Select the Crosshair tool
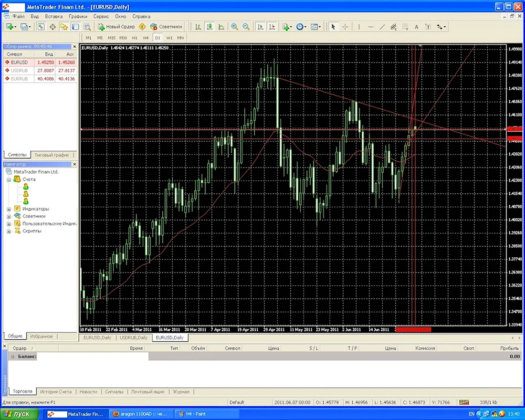The image size is (525, 420). (x=345, y=27)
